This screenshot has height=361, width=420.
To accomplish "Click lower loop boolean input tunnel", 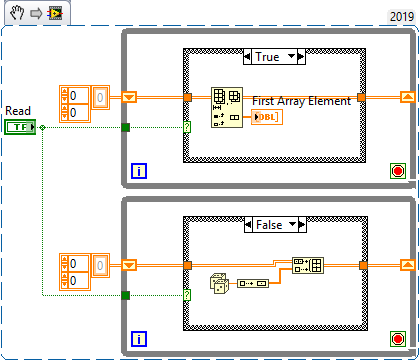I will click(125, 295).
